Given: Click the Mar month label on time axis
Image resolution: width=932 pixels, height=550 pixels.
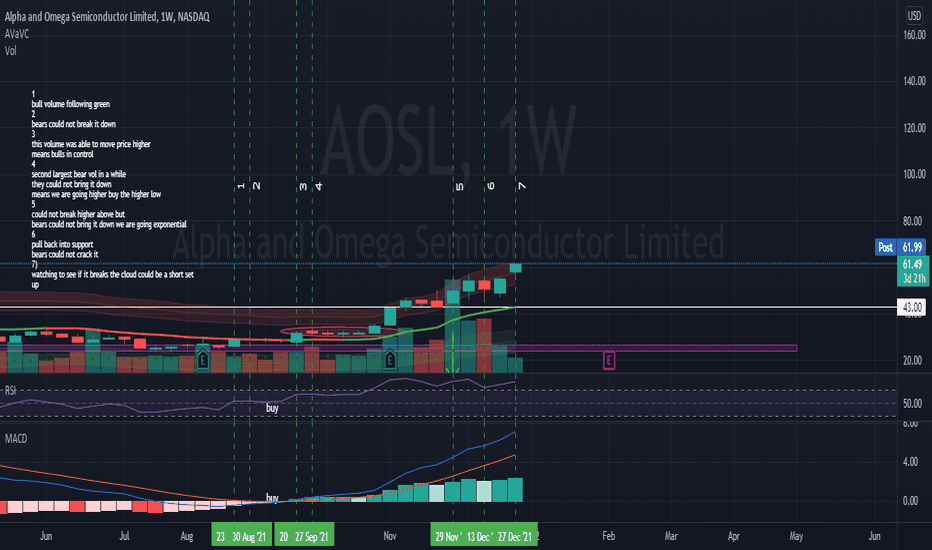Looking at the screenshot, I should coord(671,536).
